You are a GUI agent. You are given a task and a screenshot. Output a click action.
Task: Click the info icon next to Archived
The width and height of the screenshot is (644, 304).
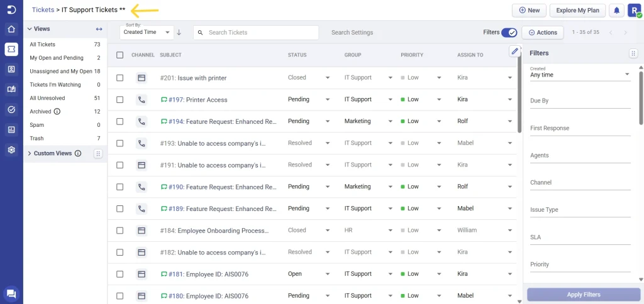pos(57,112)
